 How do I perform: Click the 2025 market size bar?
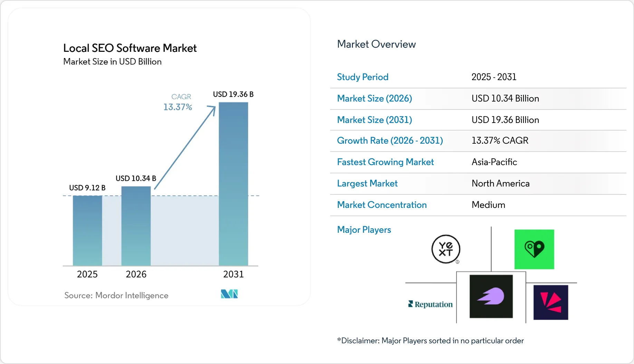pos(87,231)
